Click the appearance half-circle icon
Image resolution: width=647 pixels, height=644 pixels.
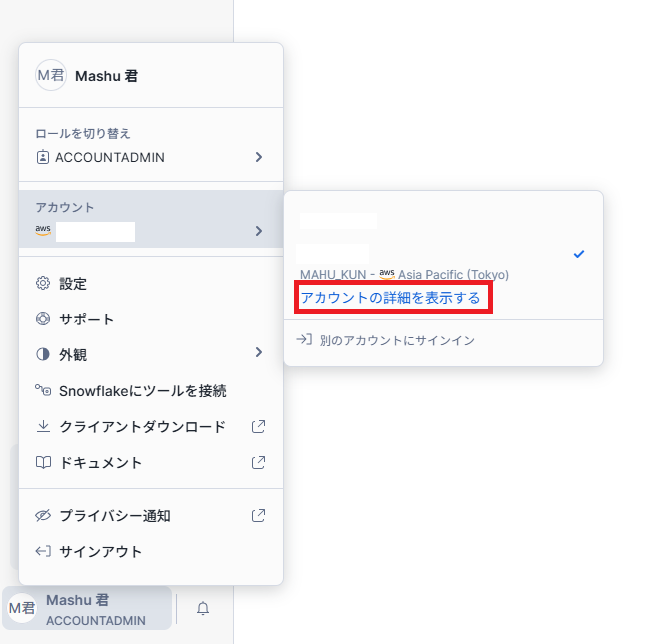tap(43, 354)
